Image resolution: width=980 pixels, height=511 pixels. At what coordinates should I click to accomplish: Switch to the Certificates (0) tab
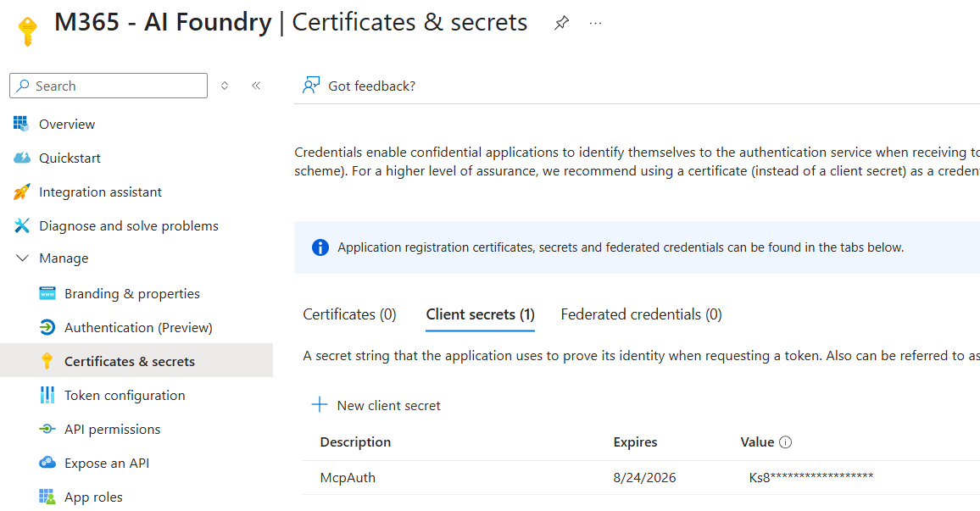[349, 314]
